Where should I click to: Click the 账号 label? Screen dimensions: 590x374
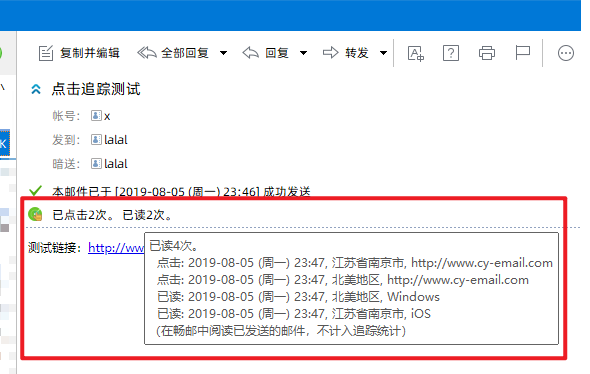click(x=66, y=116)
